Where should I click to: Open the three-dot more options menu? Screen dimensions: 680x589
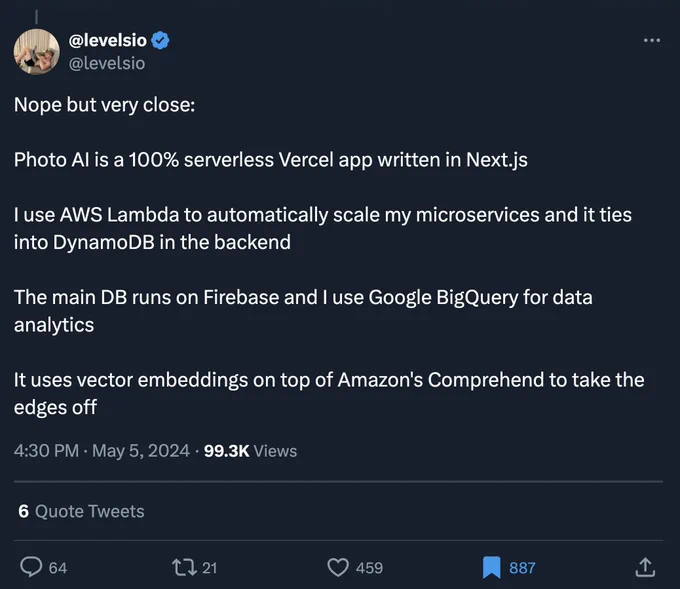[x=652, y=40]
